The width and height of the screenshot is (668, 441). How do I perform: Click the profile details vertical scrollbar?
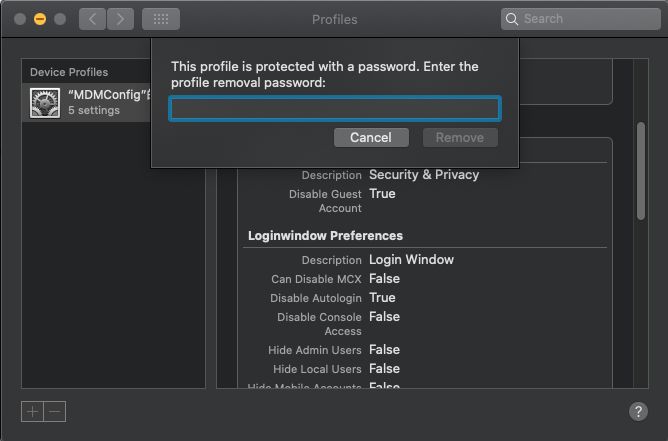[x=641, y=170]
